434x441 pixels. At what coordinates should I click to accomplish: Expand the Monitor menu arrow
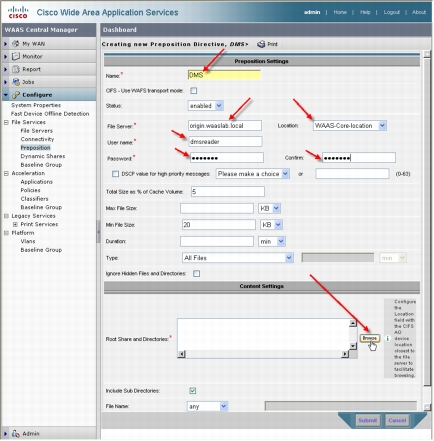coord(5,56)
